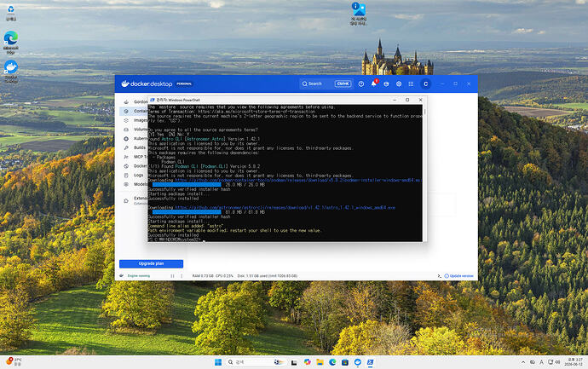Screen dimensions: 588x369
Task: Click the taskbar clock and date
Action: (x=574, y=362)
